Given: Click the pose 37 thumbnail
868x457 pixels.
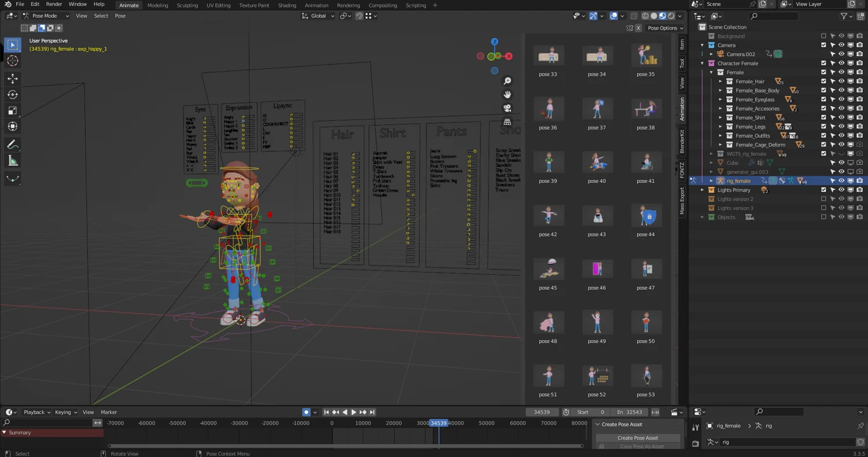Looking at the screenshot, I should pyautogui.click(x=597, y=109).
